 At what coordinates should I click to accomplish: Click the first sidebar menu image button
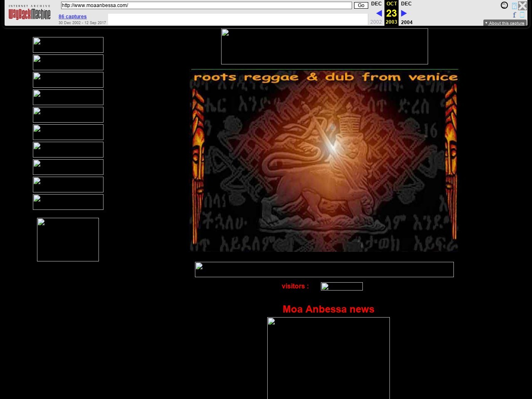tap(68, 45)
